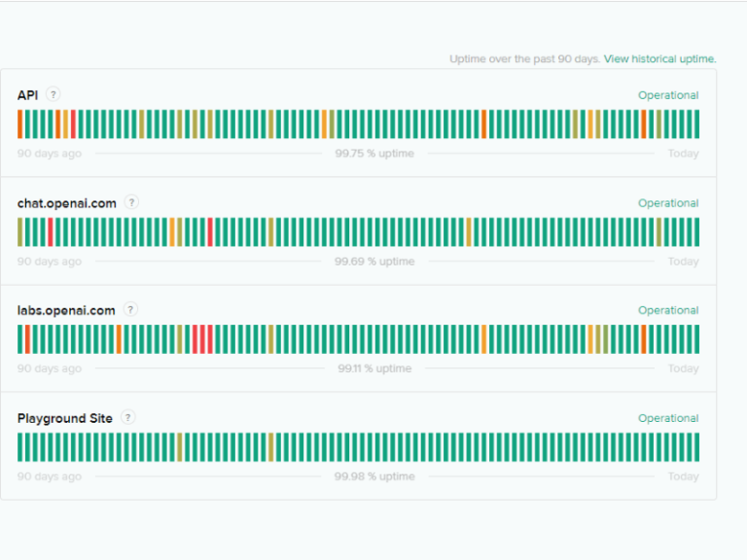
Task: Click the API component name
Action: click(x=27, y=95)
